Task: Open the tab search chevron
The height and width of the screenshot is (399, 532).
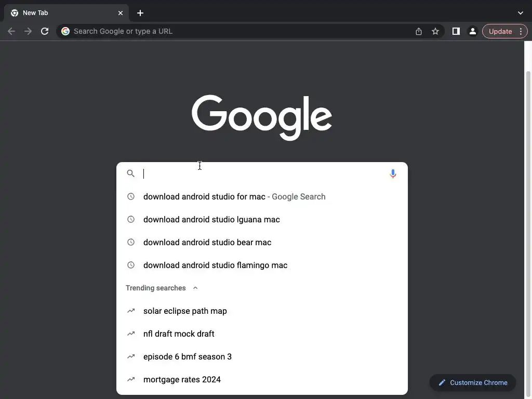Action: pos(521,13)
